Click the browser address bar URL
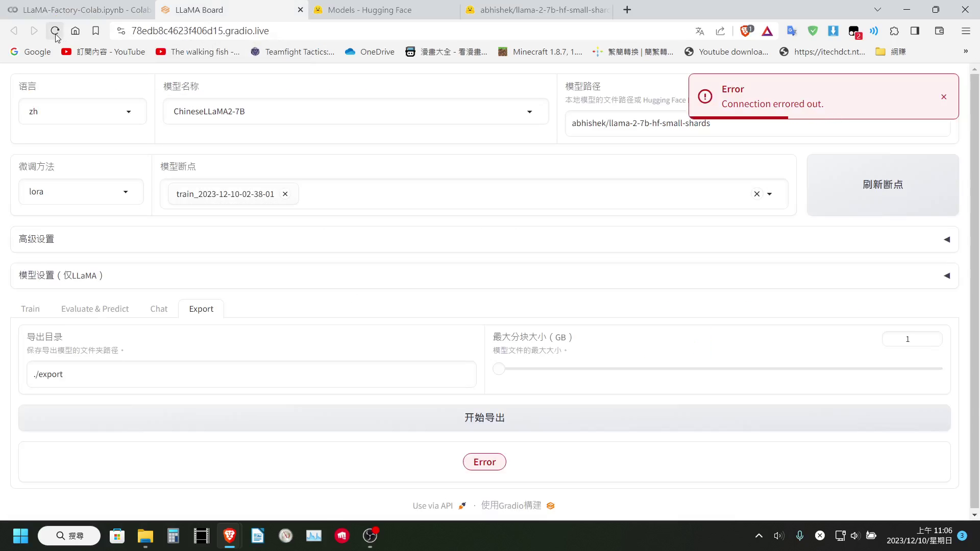The image size is (980, 551). pos(200,31)
